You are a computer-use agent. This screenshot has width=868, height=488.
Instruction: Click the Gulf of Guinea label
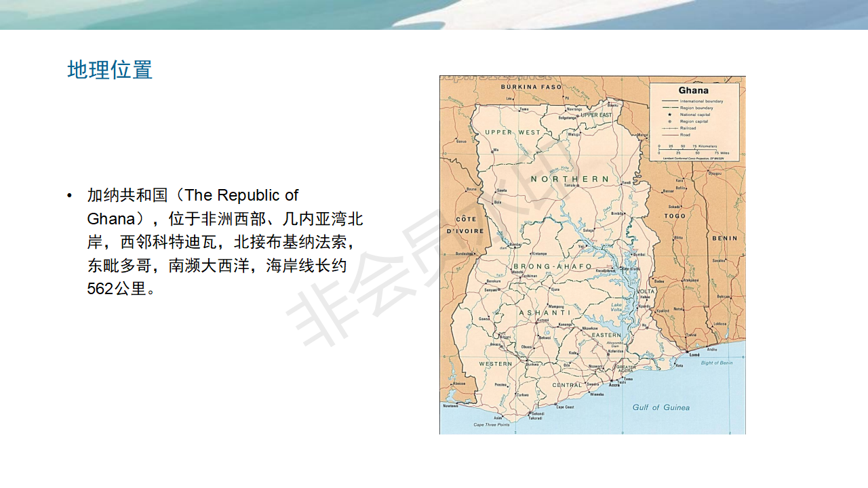coord(660,407)
